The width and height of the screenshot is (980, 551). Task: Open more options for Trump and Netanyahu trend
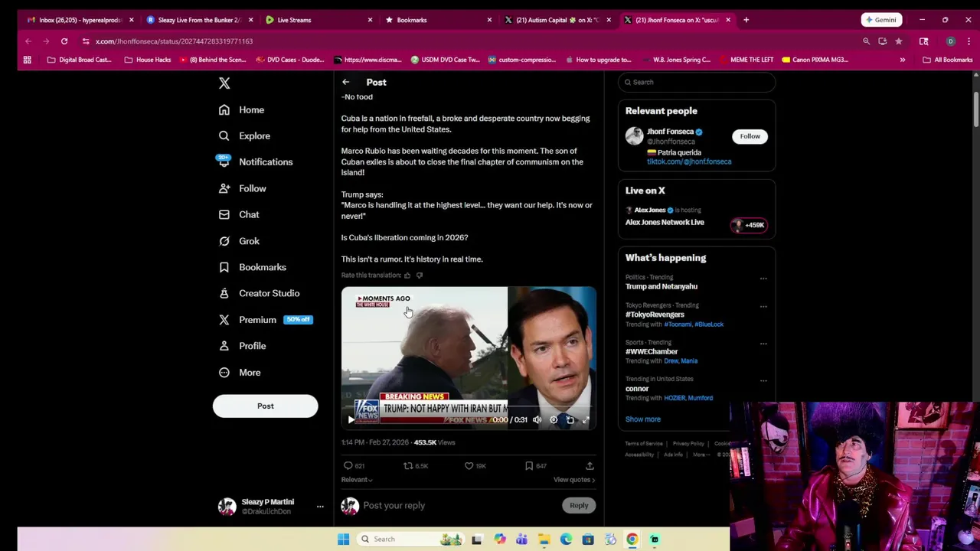point(763,279)
